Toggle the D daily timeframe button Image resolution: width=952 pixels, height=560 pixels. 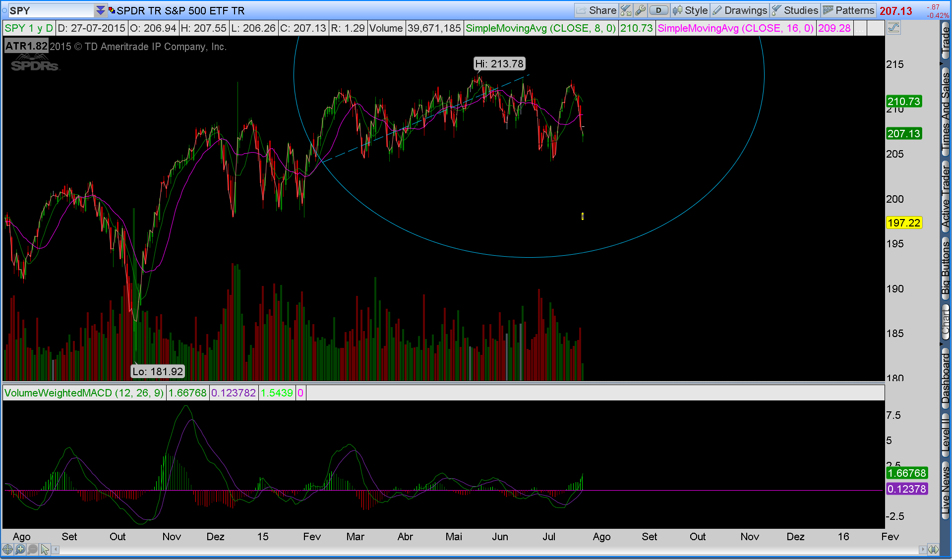(x=658, y=10)
